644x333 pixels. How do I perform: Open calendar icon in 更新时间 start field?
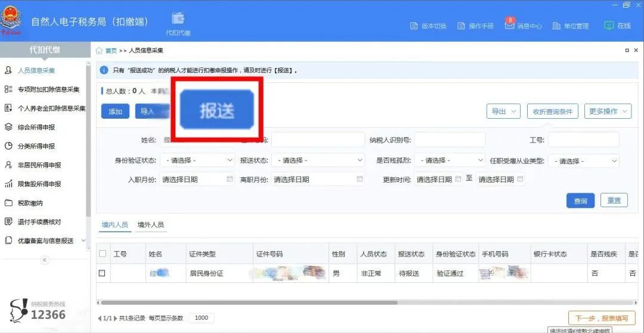(x=458, y=179)
